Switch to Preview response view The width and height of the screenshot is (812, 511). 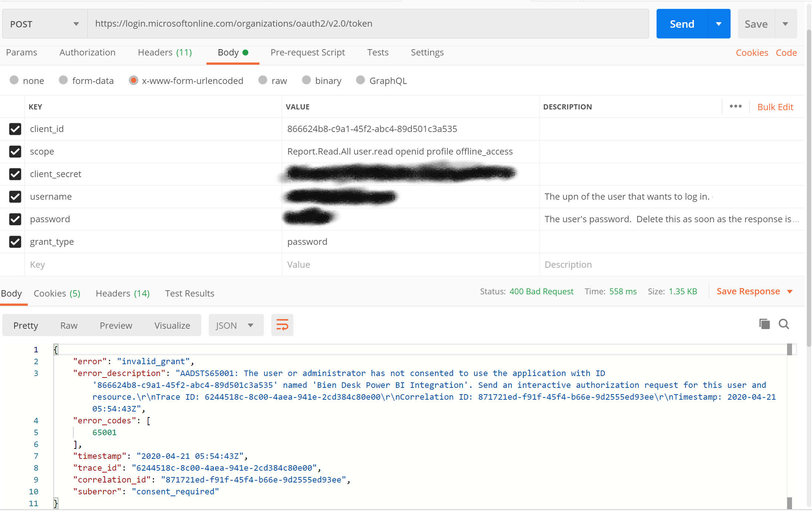tap(116, 325)
